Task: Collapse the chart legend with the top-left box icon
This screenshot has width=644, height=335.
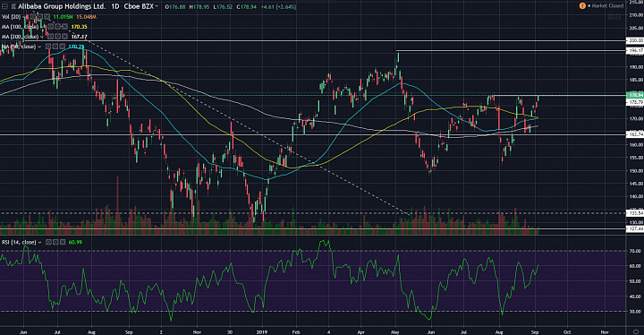Action: click(x=5, y=6)
